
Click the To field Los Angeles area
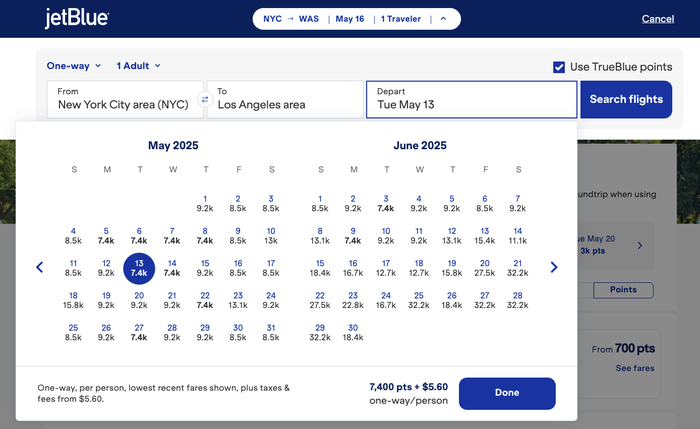tap(285, 100)
